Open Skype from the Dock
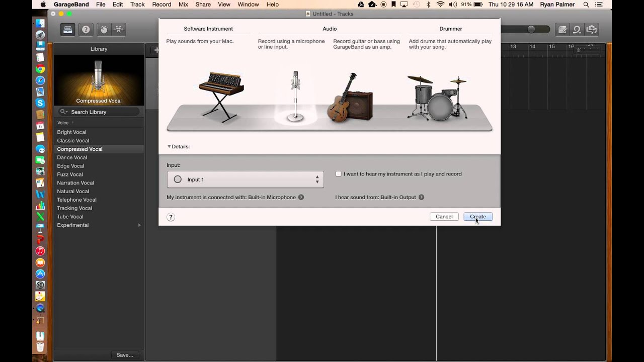The height and width of the screenshot is (362, 644). 40,103
